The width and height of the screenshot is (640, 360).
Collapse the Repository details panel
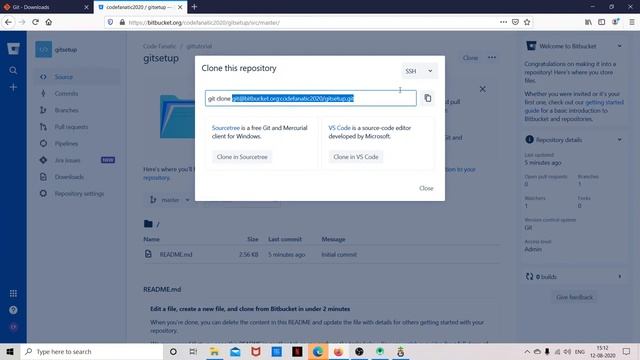[620, 140]
